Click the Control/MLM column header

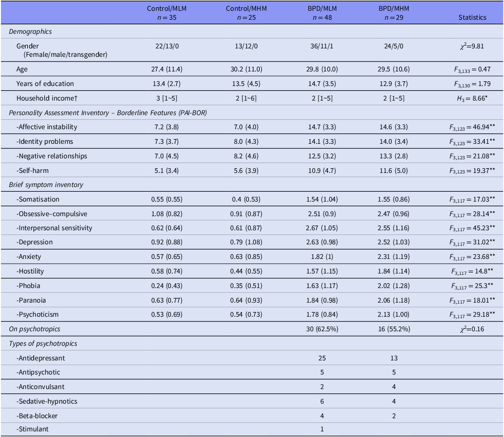(163, 13)
